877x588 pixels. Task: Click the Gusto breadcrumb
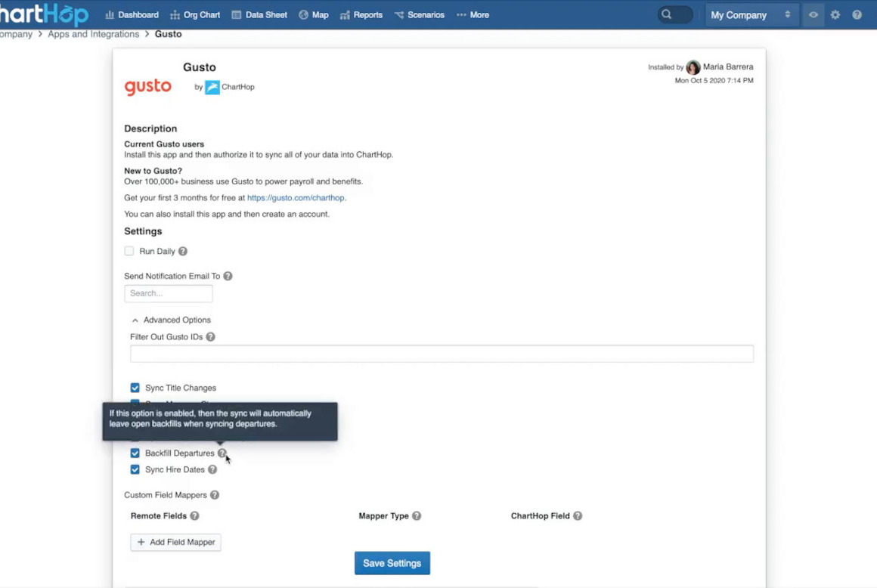[169, 34]
